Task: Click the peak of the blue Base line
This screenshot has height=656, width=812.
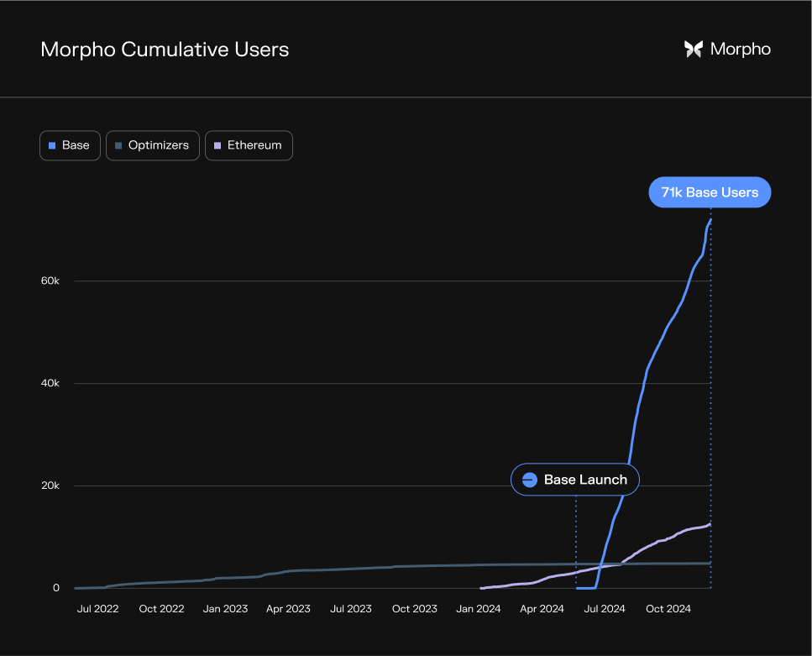Action: (710, 220)
